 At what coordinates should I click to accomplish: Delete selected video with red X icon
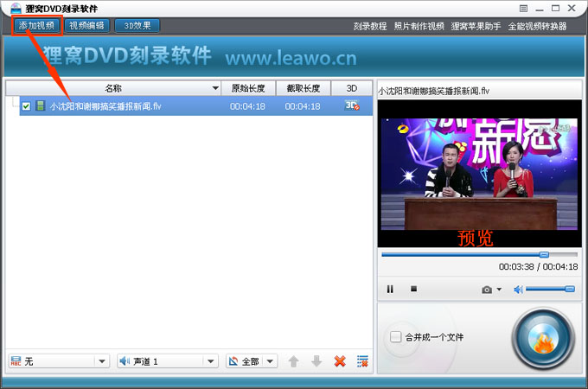(x=340, y=361)
